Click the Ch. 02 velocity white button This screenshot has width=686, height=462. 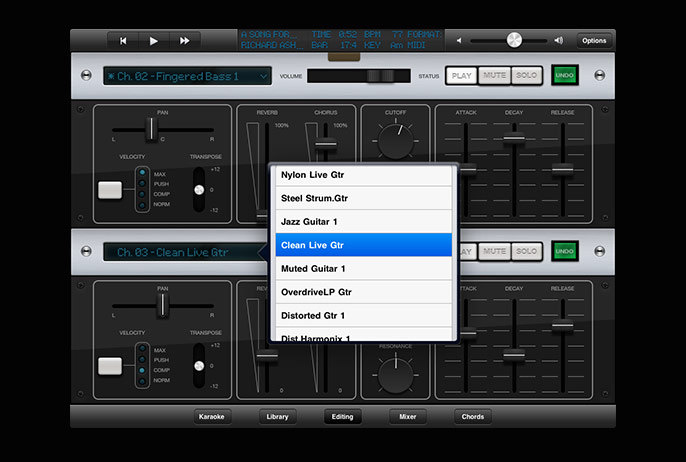click(x=110, y=190)
